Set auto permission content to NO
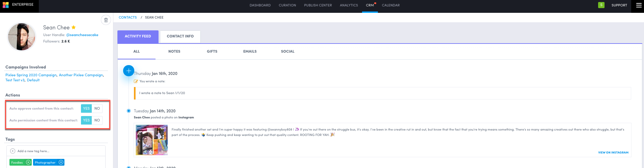 [97, 120]
